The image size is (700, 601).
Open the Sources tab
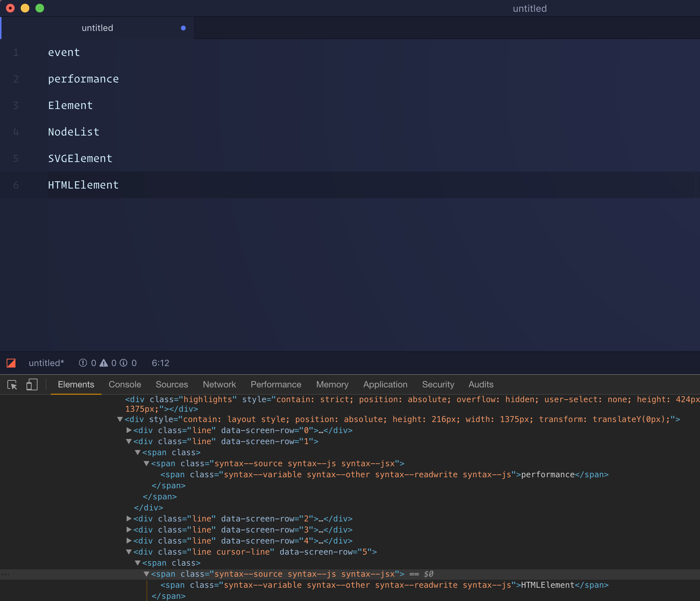(x=172, y=384)
